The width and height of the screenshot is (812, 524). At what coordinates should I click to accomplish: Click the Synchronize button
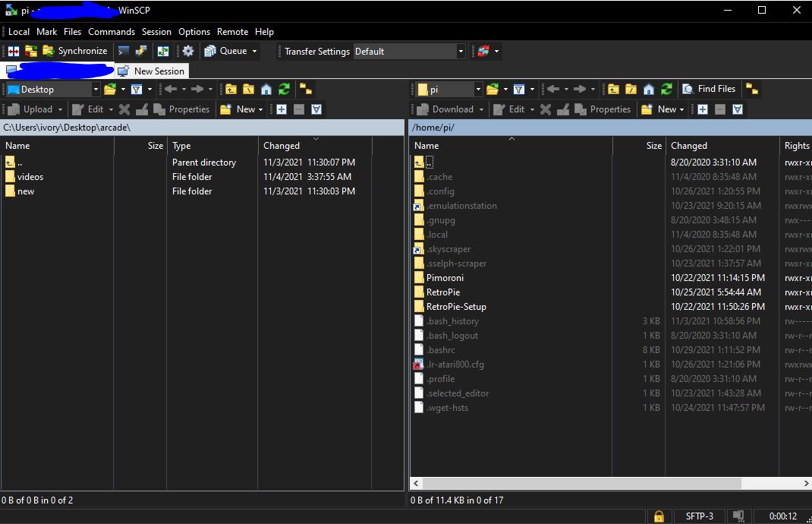75,52
